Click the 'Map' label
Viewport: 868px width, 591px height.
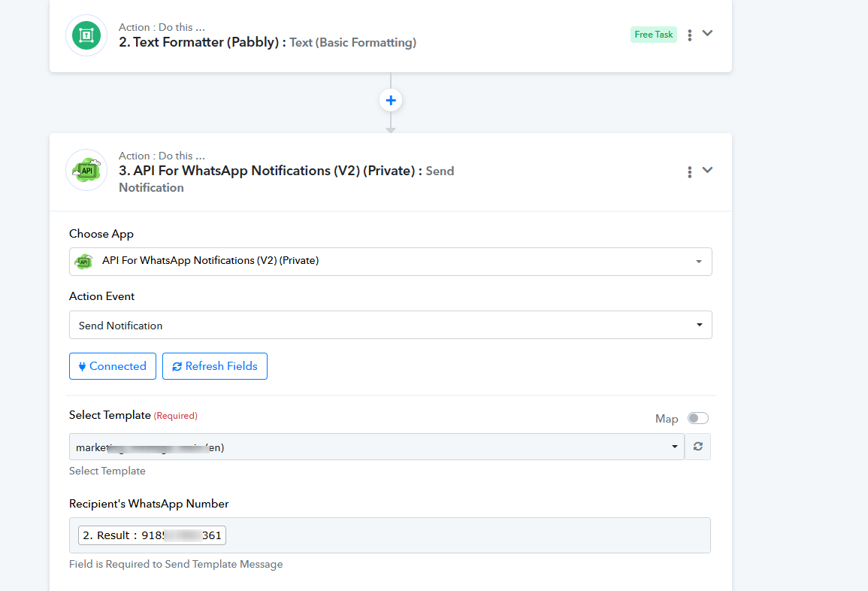(667, 419)
